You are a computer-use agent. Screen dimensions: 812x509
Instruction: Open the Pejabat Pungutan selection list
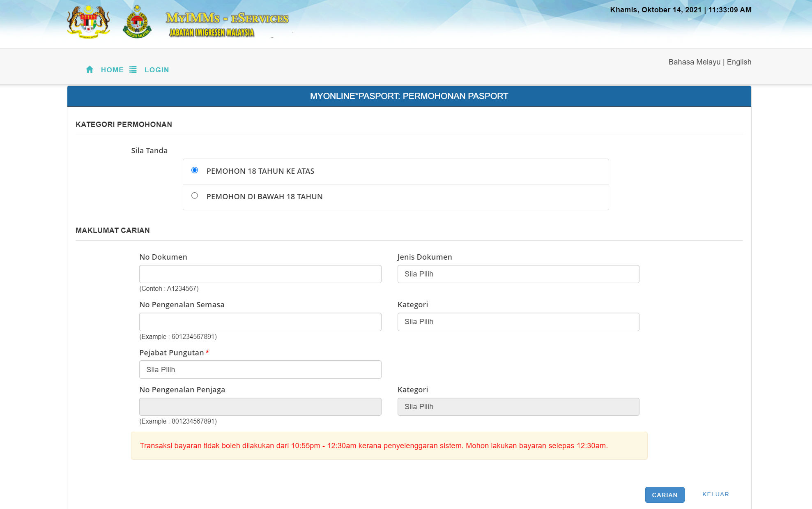260,369
